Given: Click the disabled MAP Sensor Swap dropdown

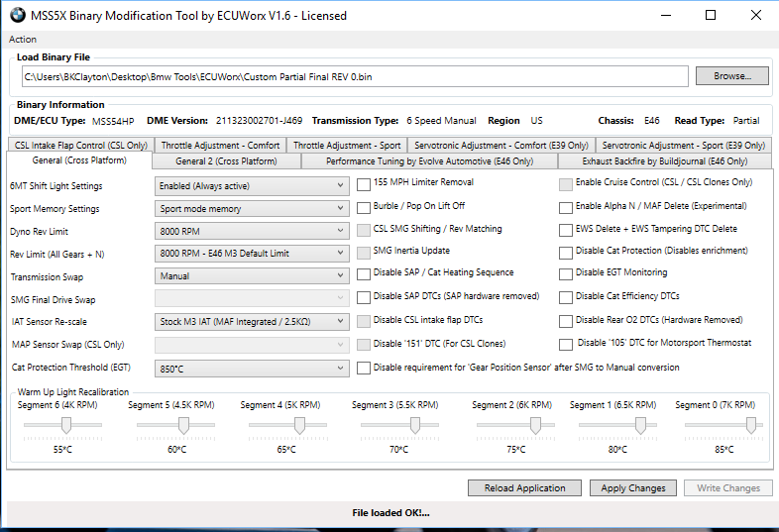Looking at the screenshot, I should (x=252, y=344).
